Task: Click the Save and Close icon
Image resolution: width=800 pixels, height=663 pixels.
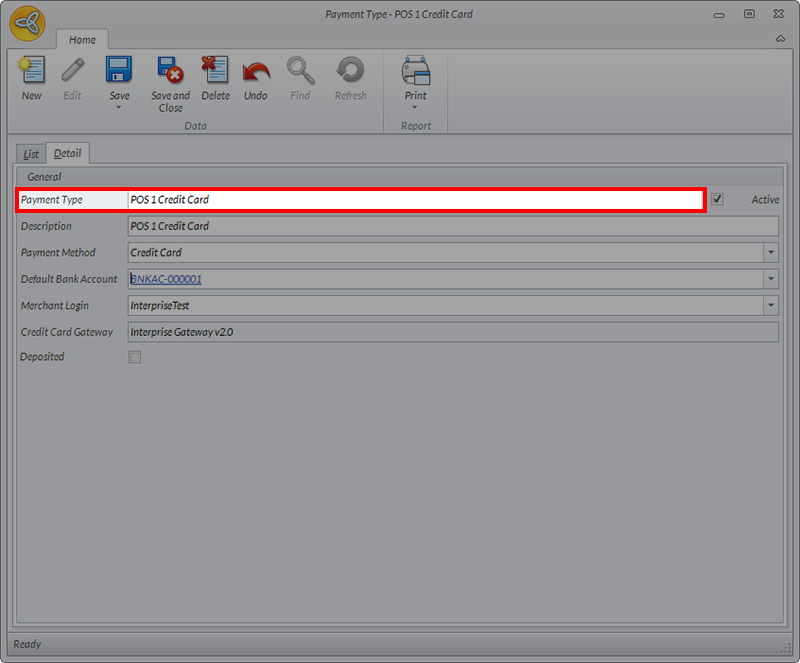Action: pos(170,71)
